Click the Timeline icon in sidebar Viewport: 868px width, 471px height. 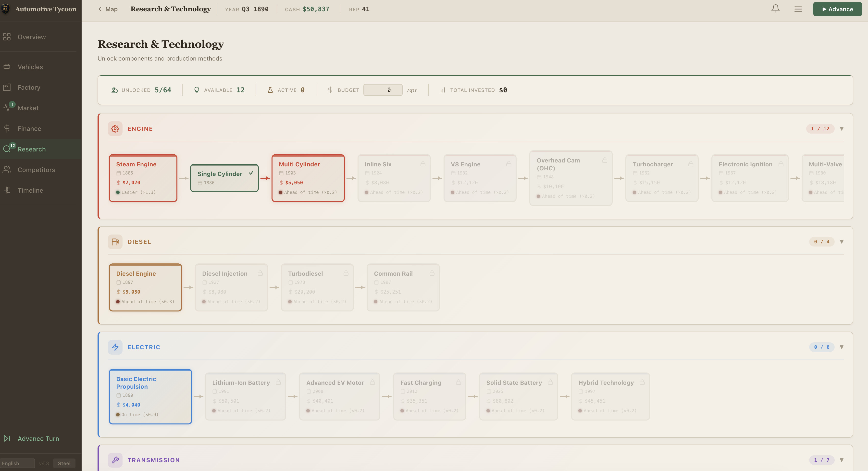point(7,190)
